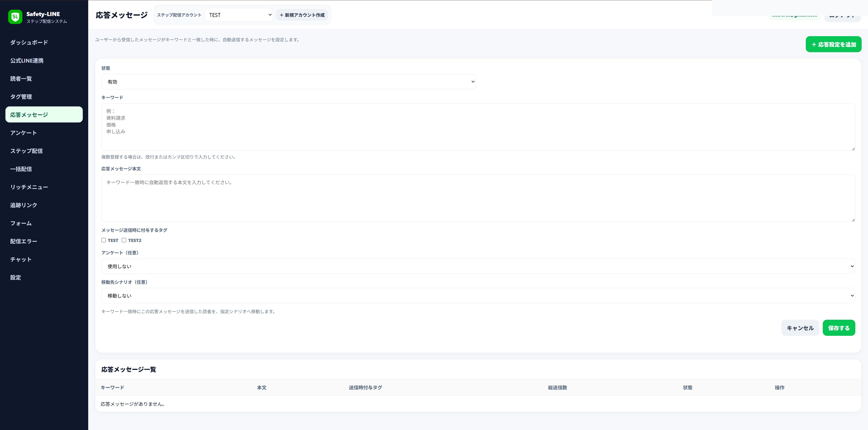Viewport: 868px width, 430px height.
Task: Click the 新規アカウント作成 button
Action: pos(302,15)
